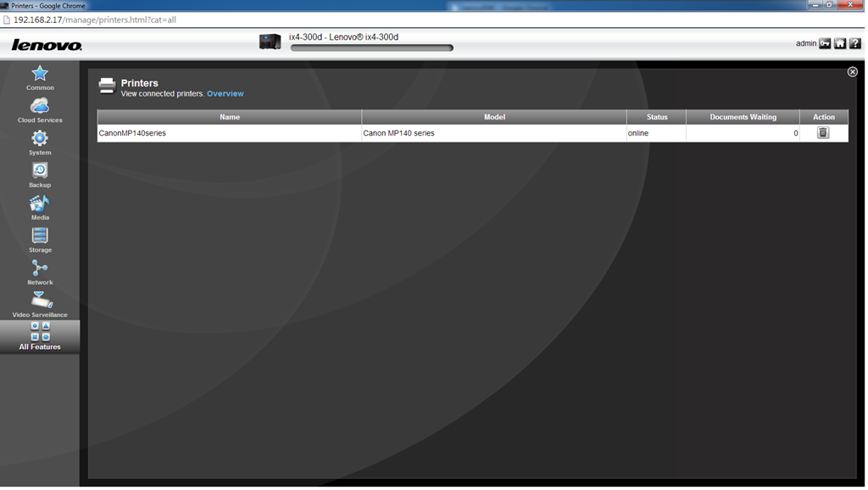Open help with the question mark icon
The height and width of the screenshot is (490, 868).
point(854,43)
